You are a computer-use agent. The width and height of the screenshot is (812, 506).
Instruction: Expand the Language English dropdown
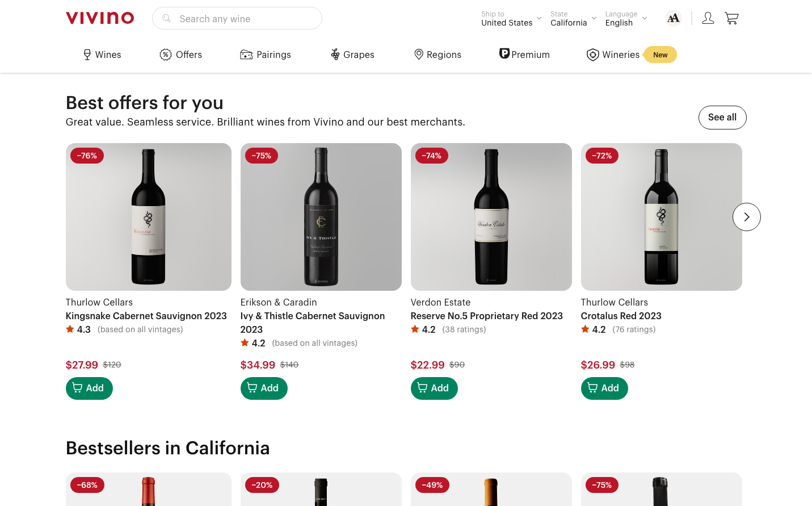point(625,19)
